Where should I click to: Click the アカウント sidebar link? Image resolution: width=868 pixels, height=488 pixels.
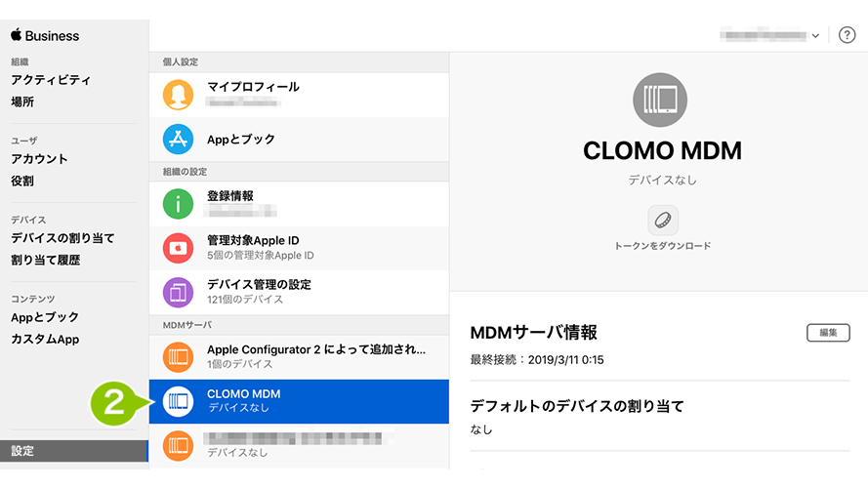coord(39,159)
